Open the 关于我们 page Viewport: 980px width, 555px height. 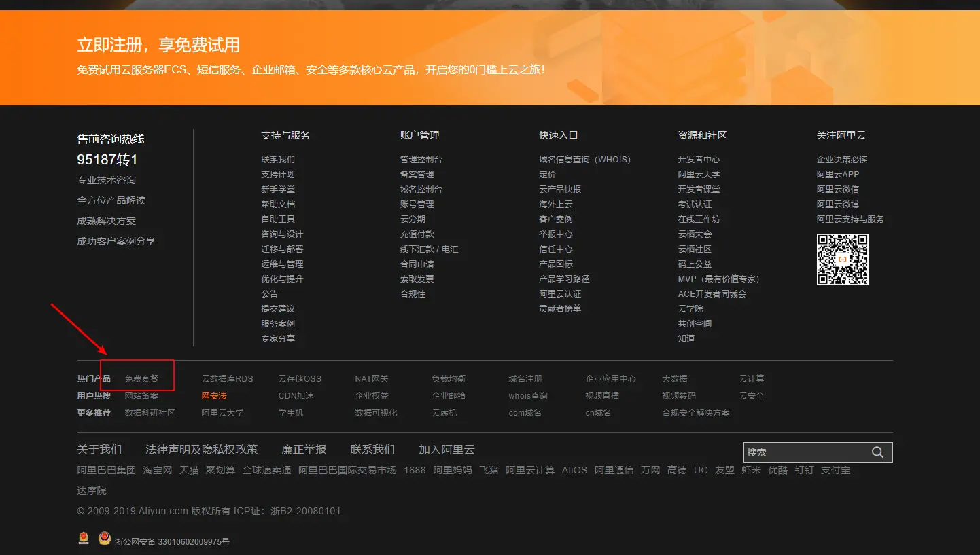point(99,449)
